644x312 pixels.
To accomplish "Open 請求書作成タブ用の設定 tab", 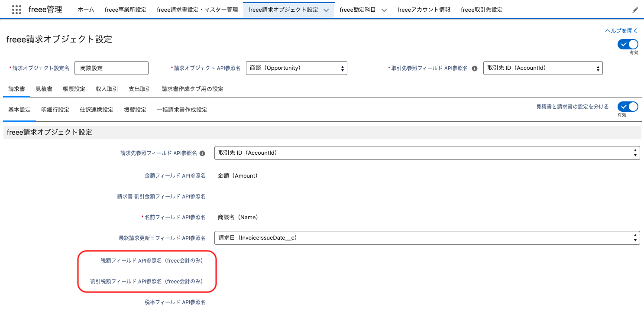I will [193, 89].
